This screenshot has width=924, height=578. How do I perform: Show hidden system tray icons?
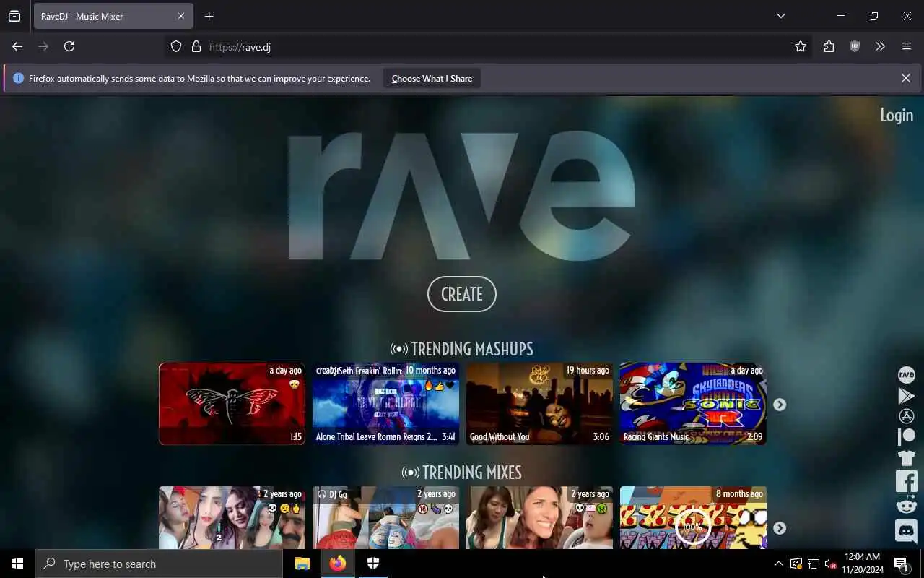[x=778, y=564]
